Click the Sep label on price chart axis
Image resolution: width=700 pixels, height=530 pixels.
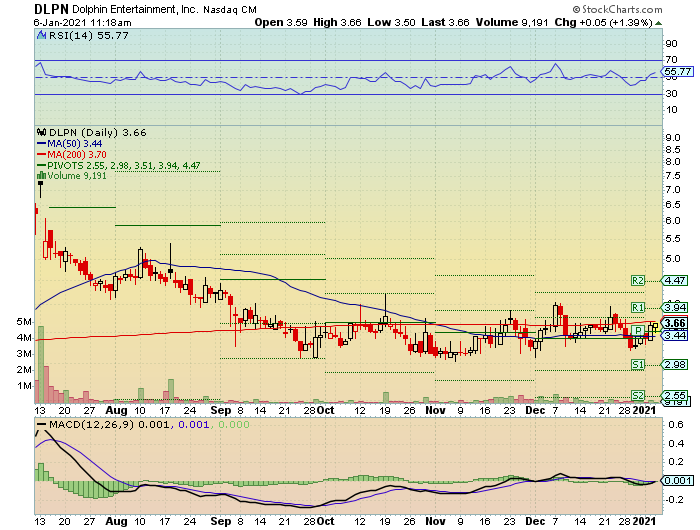(x=221, y=410)
